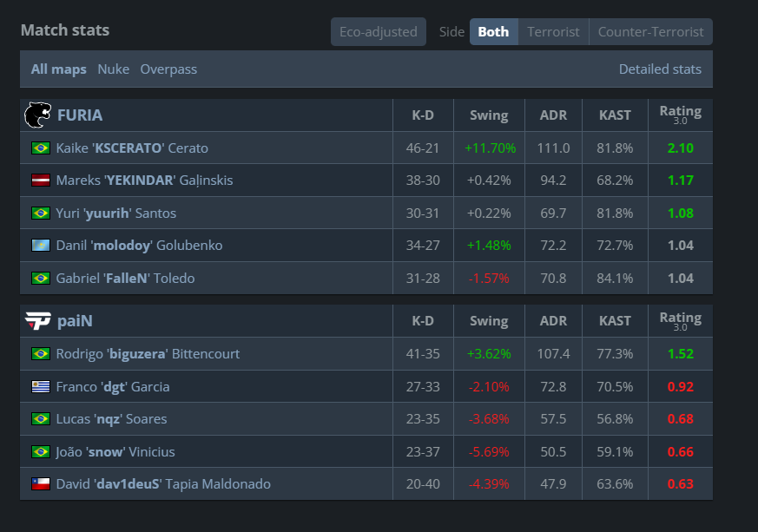Click the paiN table Swing column header
The height and width of the screenshot is (532, 758).
point(489,321)
